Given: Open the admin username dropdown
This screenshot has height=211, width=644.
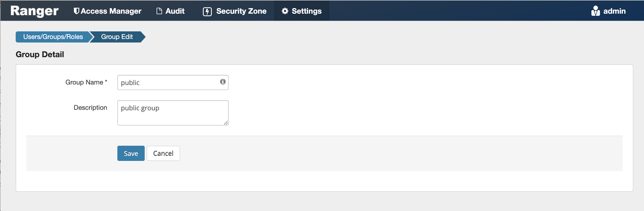Looking at the screenshot, I should pyautogui.click(x=614, y=11).
